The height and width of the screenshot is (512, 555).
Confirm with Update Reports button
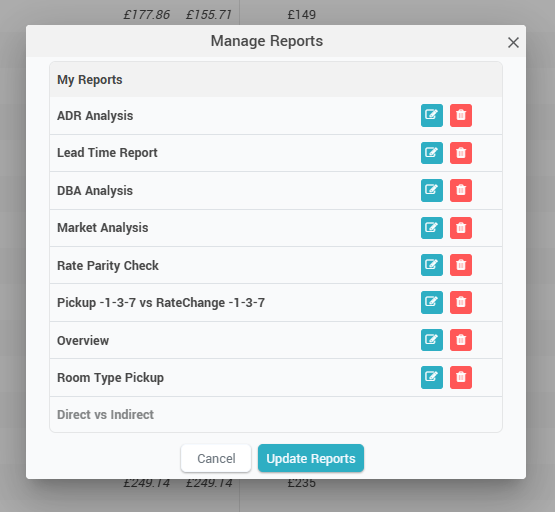click(311, 459)
